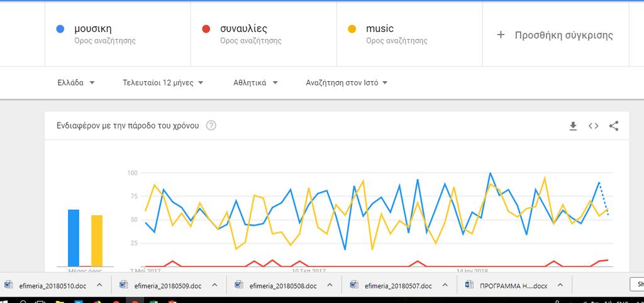Open the Αναζήτηση στον Ιστό search type dropdown
This screenshot has width=644, height=303.
347,82
